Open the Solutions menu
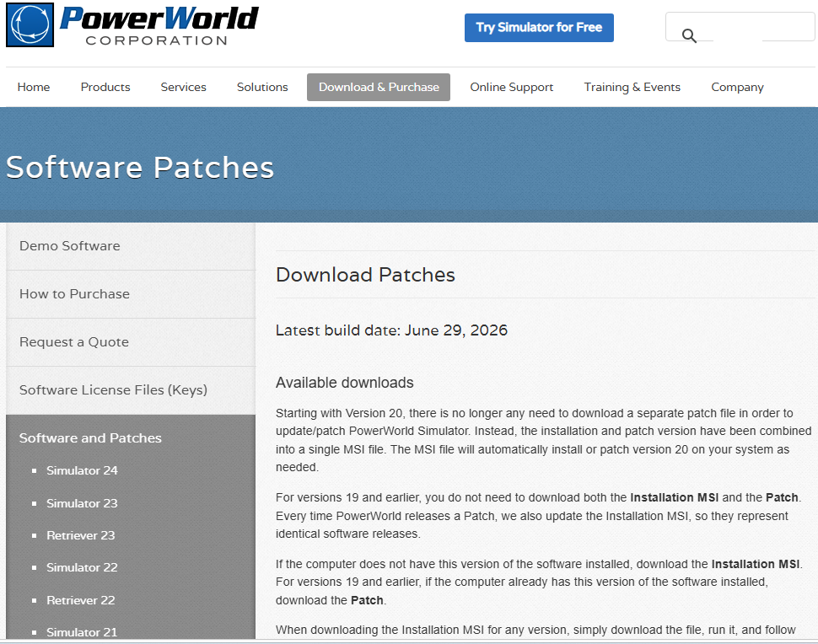Screen dimensions: 818x644 pyautogui.click(x=262, y=87)
